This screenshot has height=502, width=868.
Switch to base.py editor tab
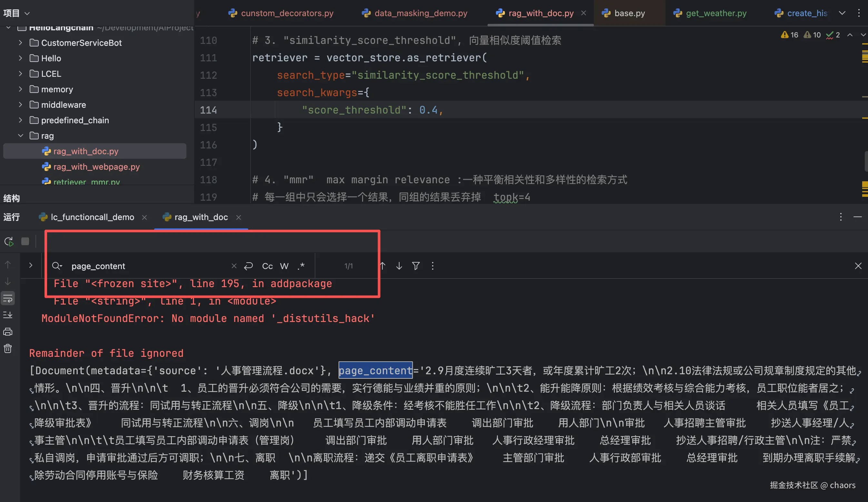click(x=629, y=14)
